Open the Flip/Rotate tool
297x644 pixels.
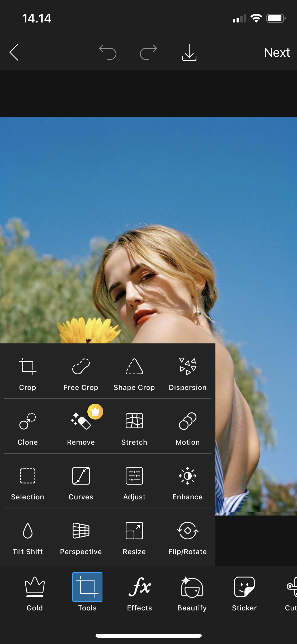pos(187,538)
